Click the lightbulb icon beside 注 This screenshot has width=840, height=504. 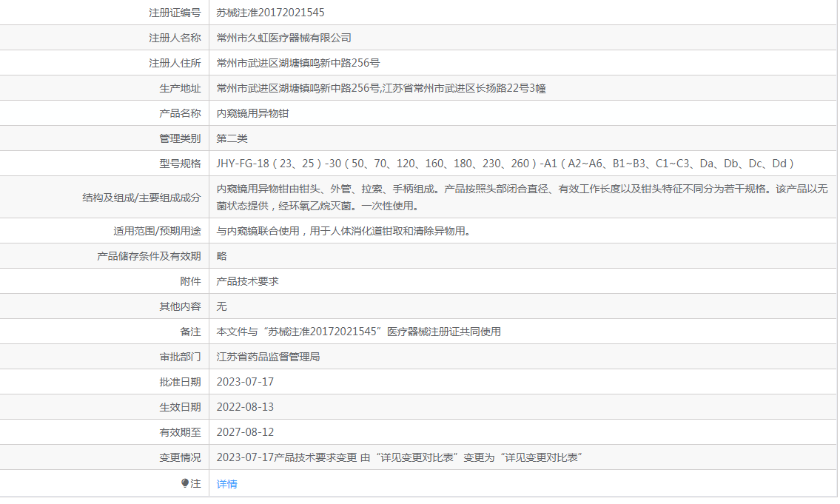185,483
